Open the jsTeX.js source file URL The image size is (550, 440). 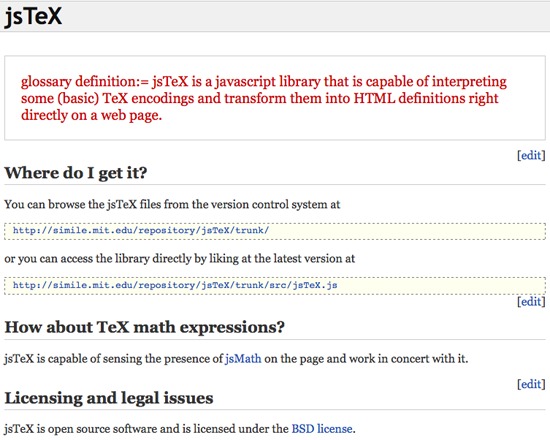(x=175, y=285)
